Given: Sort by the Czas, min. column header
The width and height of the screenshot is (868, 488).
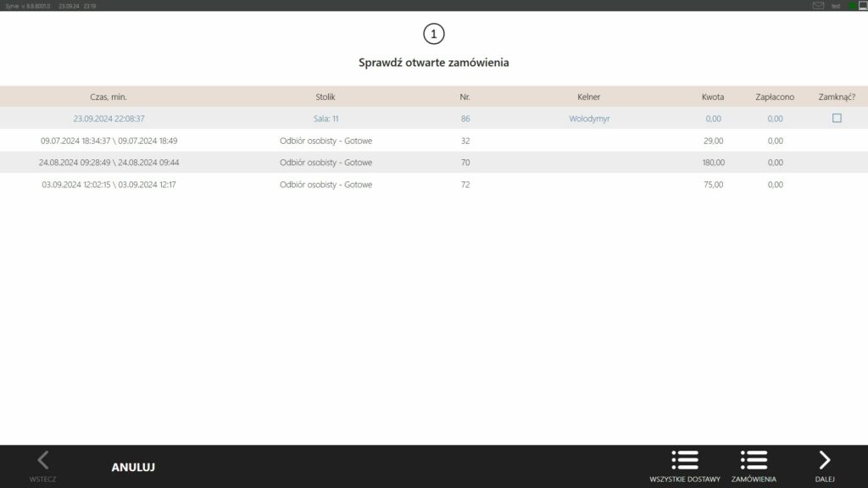Looking at the screenshot, I should [x=108, y=97].
